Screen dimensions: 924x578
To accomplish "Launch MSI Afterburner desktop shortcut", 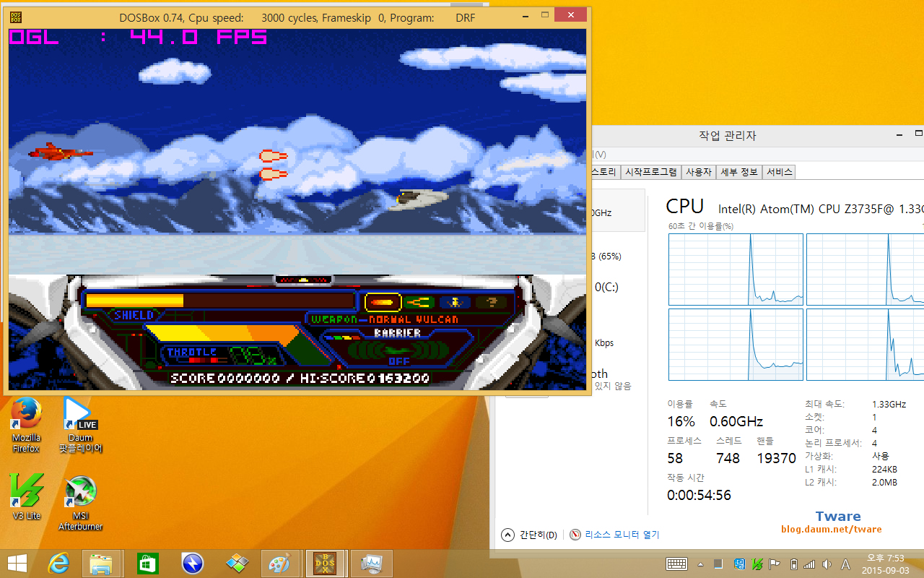I will [x=81, y=503].
